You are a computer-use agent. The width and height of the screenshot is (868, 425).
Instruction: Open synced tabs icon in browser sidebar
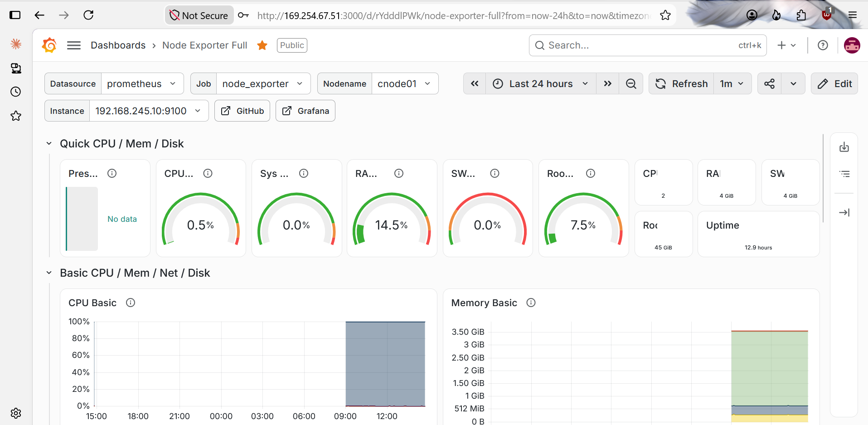(16, 68)
